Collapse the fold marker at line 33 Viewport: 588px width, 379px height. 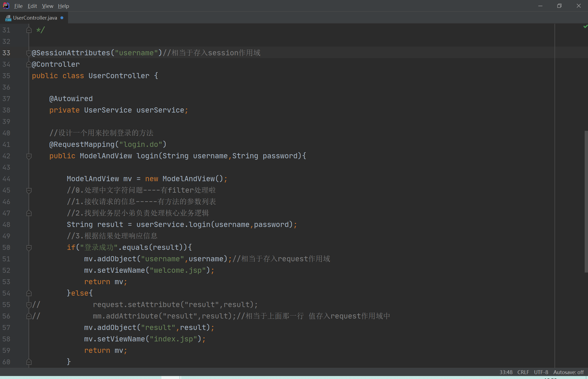(29, 53)
